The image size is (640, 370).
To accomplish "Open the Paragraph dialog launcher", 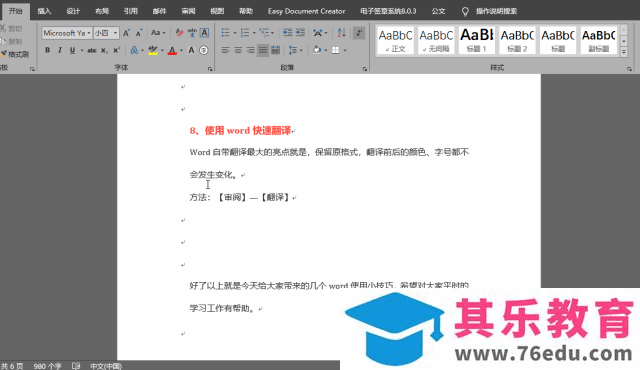I will click(x=364, y=69).
